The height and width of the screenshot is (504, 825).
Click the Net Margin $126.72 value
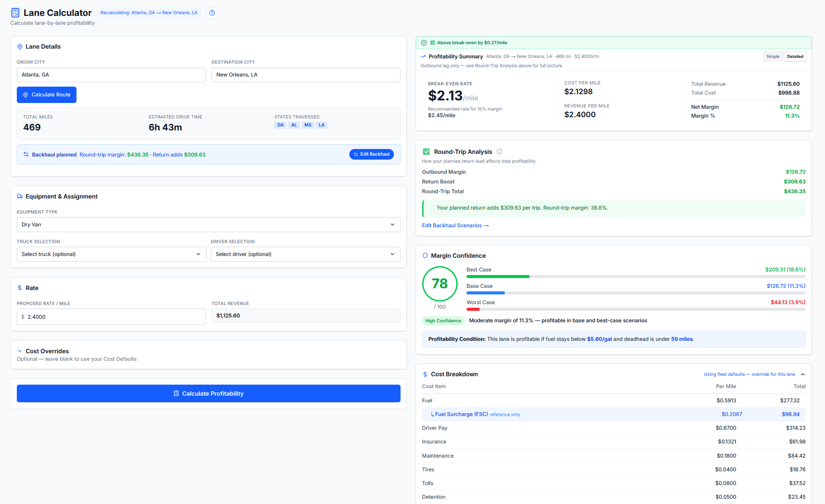(x=789, y=107)
